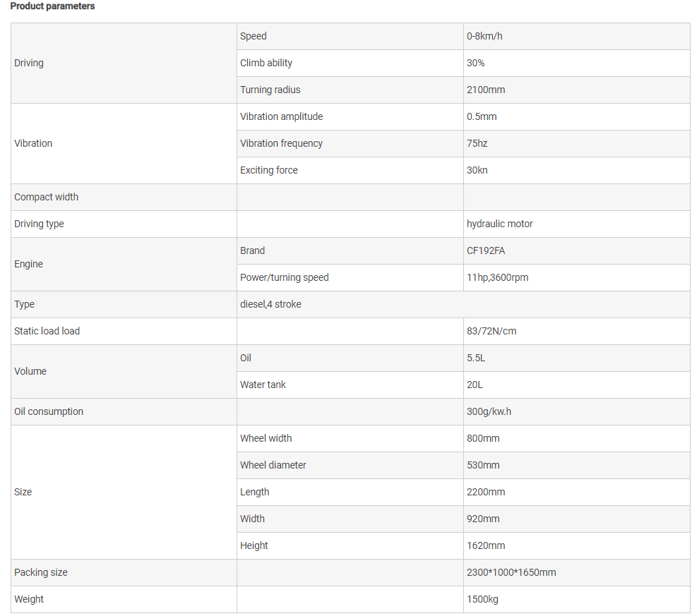This screenshot has height=616, width=692.
Task: Click the Size category cell
Action: 124,492
